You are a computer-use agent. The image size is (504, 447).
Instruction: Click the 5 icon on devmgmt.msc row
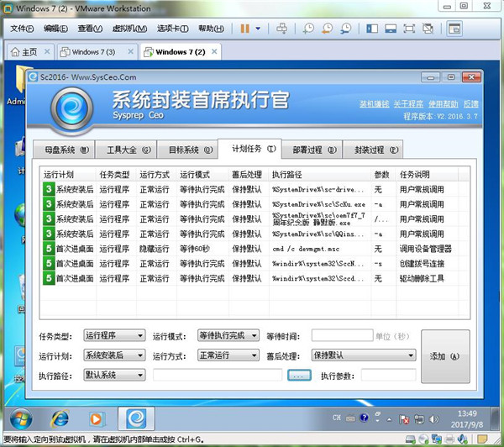click(x=49, y=249)
